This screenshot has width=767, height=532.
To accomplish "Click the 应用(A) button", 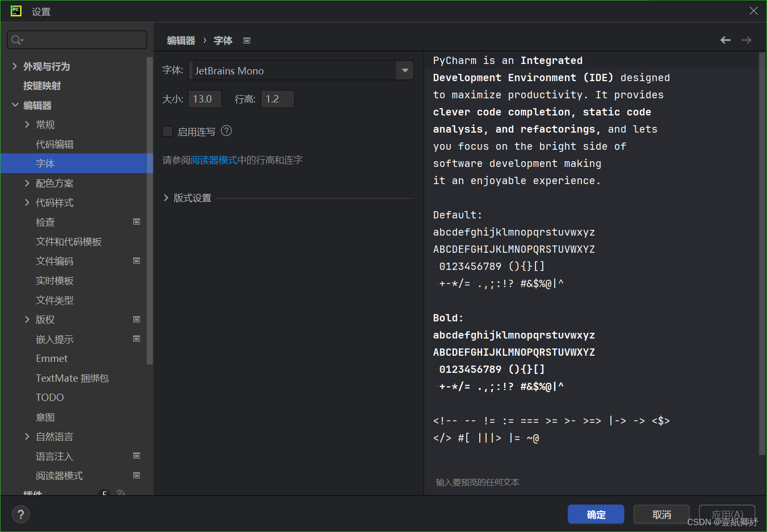I will [x=727, y=514].
